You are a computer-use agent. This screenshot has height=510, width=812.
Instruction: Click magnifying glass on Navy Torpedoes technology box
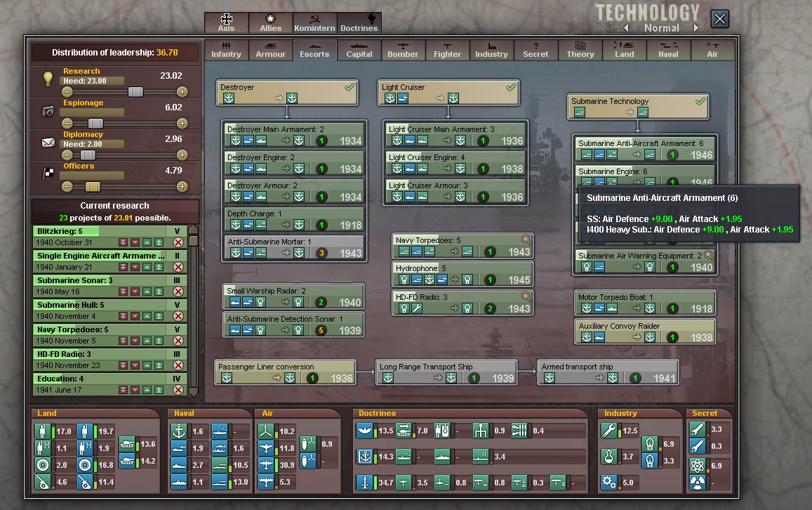(526, 240)
